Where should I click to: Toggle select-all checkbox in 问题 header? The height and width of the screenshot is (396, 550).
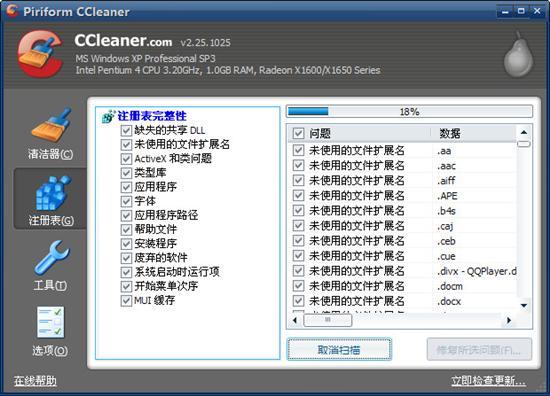point(298,133)
